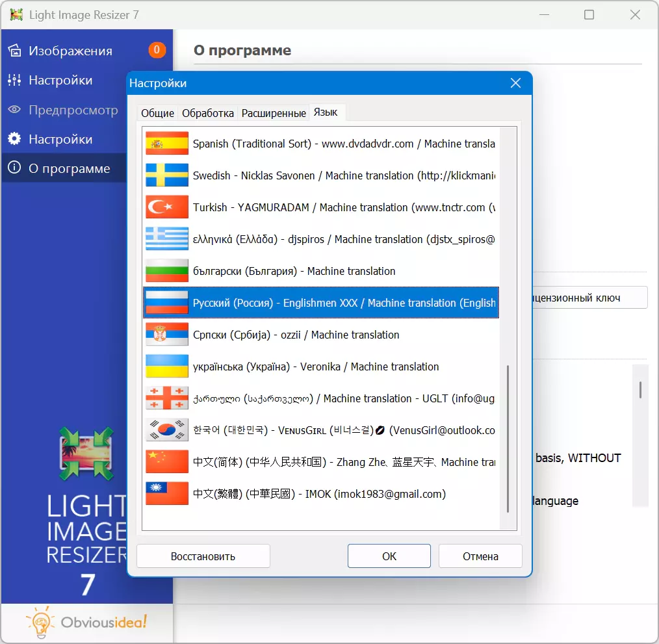This screenshot has height=644, width=659.
Task: Click the Serbian flag icon
Action: 167,335
